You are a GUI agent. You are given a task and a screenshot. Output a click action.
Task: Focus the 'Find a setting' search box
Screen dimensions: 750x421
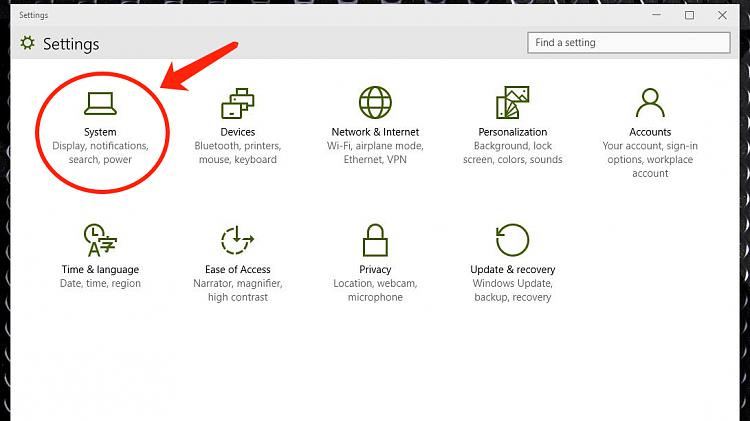[x=629, y=43]
